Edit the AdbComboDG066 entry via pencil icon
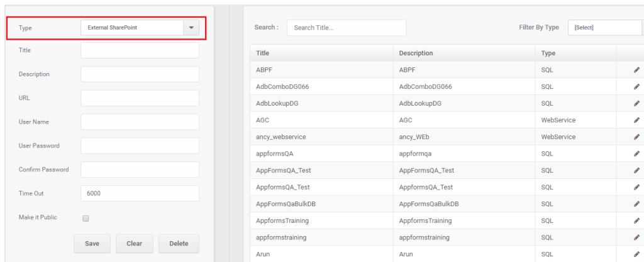 coord(636,87)
